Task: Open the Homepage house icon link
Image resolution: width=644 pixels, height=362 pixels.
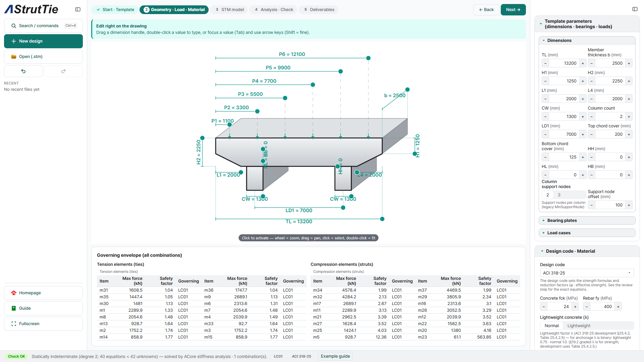Action: pyautogui.click(x=14, y=293)
